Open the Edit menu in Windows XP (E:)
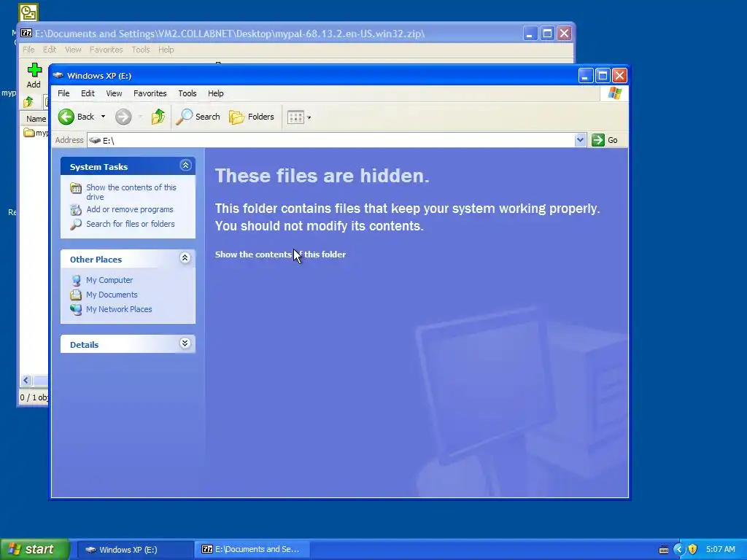The image size is (747, 560). pos(88,93)
